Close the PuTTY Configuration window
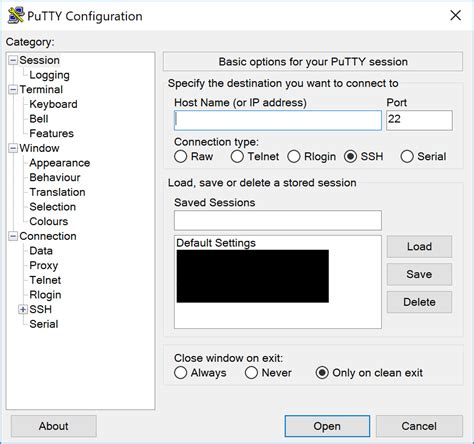This screenshot has width=474, height=444. point(455,15)
